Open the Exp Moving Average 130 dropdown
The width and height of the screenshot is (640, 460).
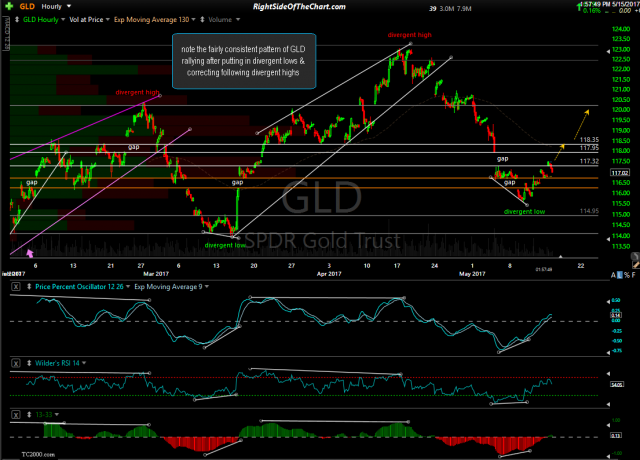(x=193, y=19)
